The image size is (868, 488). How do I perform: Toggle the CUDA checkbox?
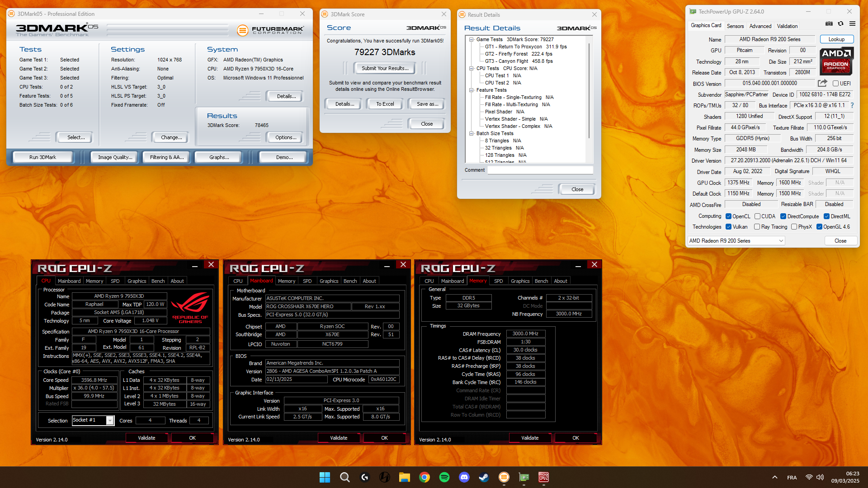point(757,216)
